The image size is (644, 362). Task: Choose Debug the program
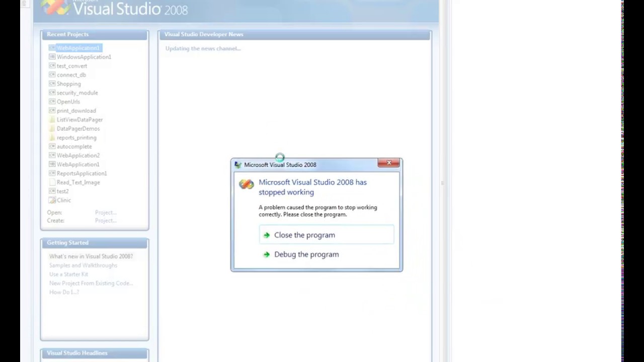click(327, 254)
